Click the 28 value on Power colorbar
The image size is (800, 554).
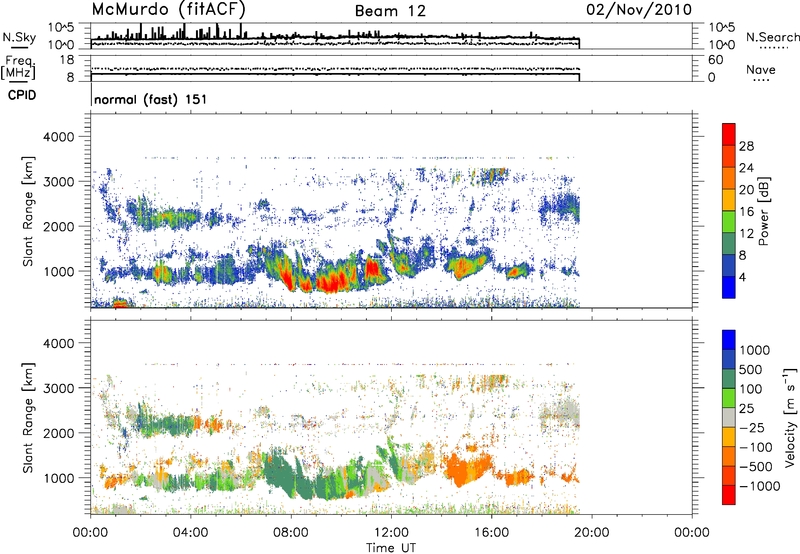(746, 146)
